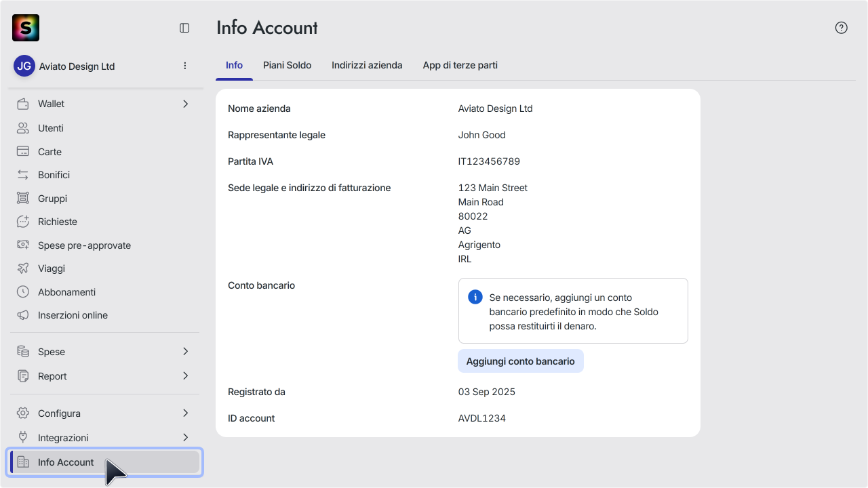Viewport: 868px width, 488px height.
Task: Switch to the Piani Soldo tab
Action: click(x=288, y=66)
